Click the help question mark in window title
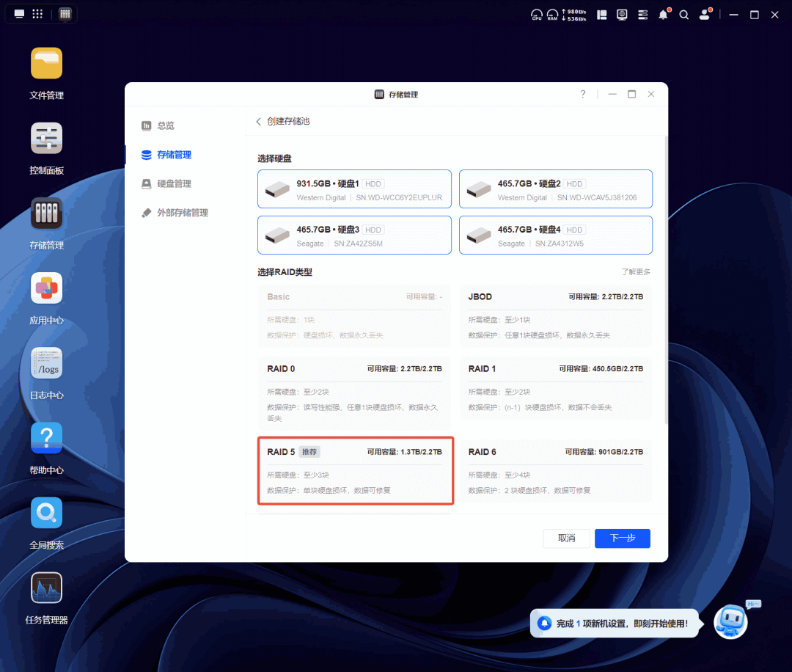 pos(583,94)
